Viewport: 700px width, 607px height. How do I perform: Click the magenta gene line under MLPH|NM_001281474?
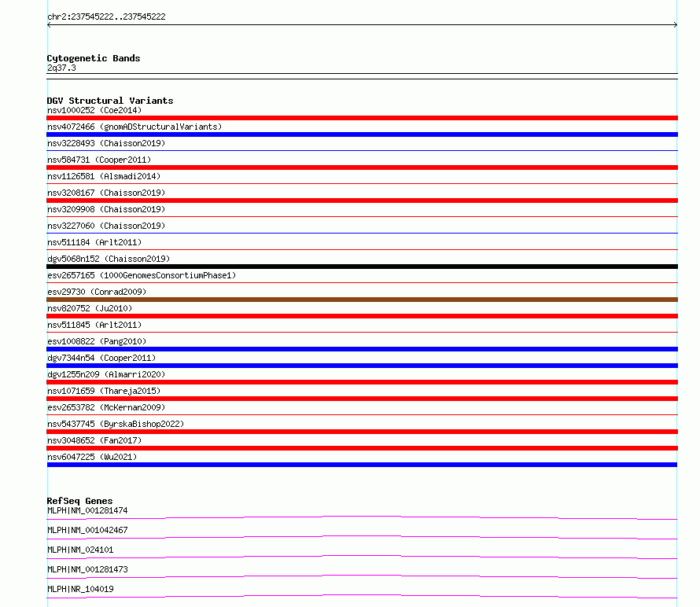pos(362,517)
